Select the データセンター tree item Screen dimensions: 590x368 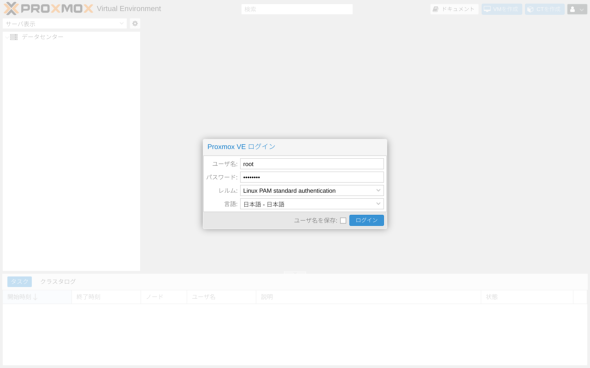42,37
